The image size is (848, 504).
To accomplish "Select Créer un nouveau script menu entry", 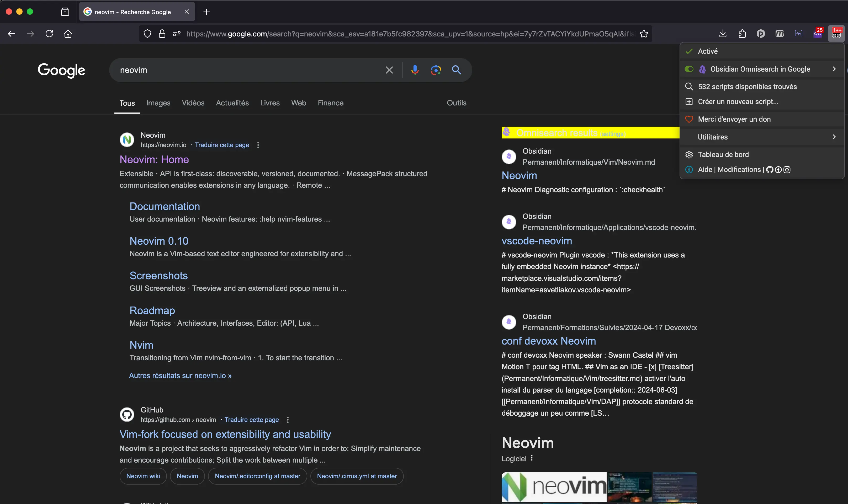I will point(738,101).
